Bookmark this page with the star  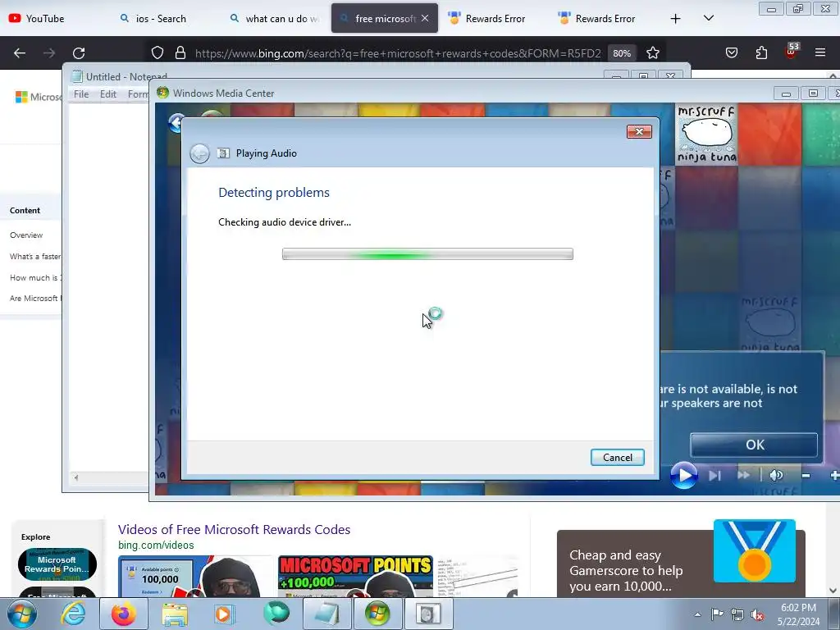click(652, 52)
